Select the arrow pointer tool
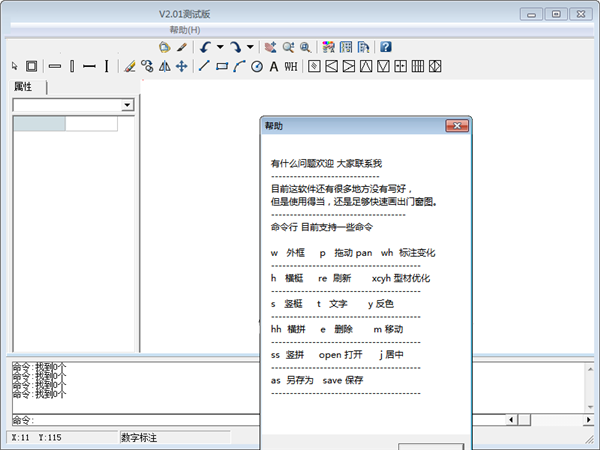Image resolution: width=600 pixels, height=450 pixels. pyautogui.click(x=15, y=66)
